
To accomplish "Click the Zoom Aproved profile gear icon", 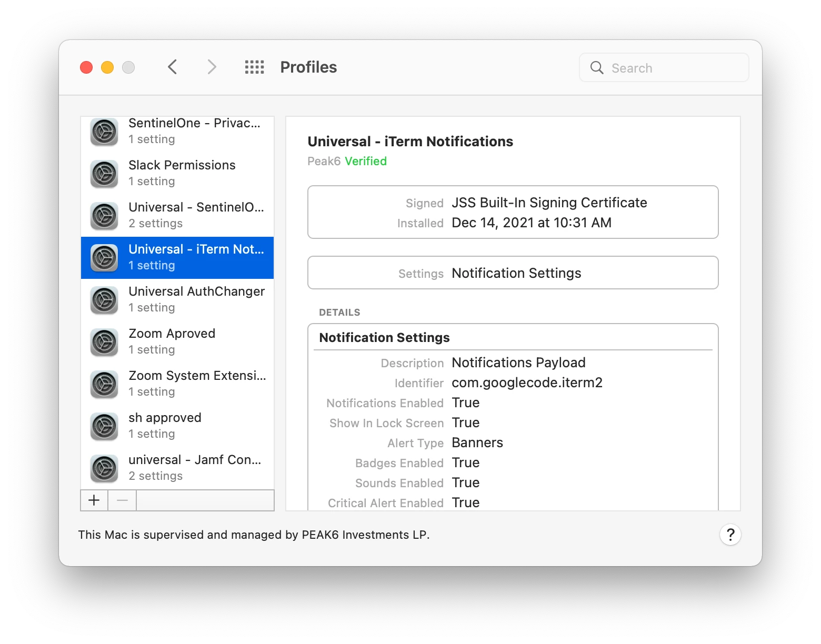I will 104,342.
